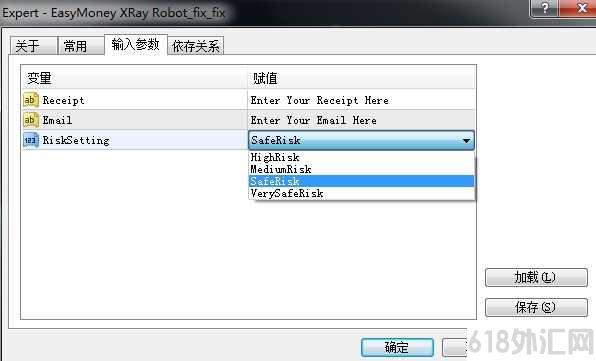Click the 变量 column header
The height and width of the screenshot is (361, 596).
(134, 79)
